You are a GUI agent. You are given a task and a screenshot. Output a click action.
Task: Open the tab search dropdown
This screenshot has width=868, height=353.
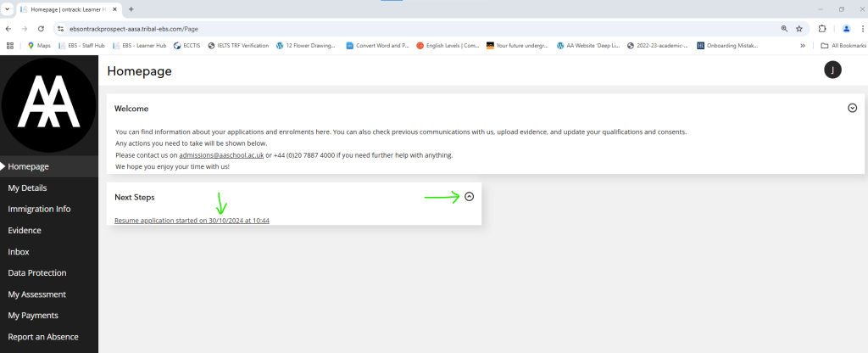(8, 8)
